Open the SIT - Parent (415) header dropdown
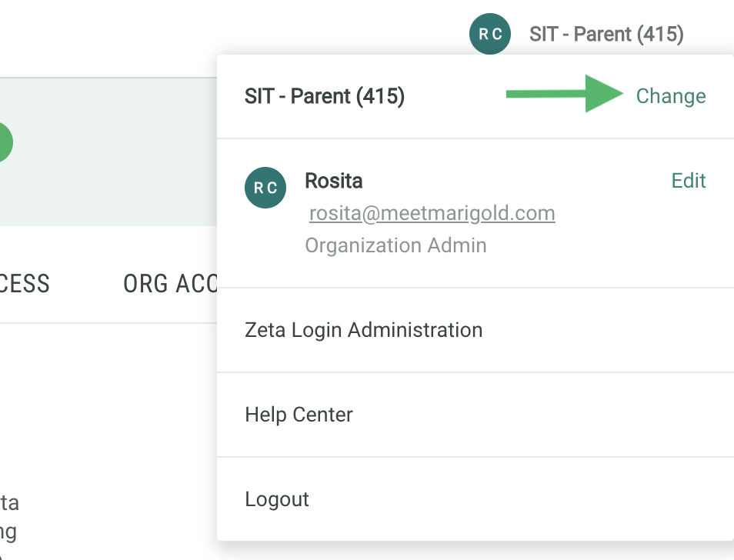Viewport: 734px width, 560px height. [606, 34]
